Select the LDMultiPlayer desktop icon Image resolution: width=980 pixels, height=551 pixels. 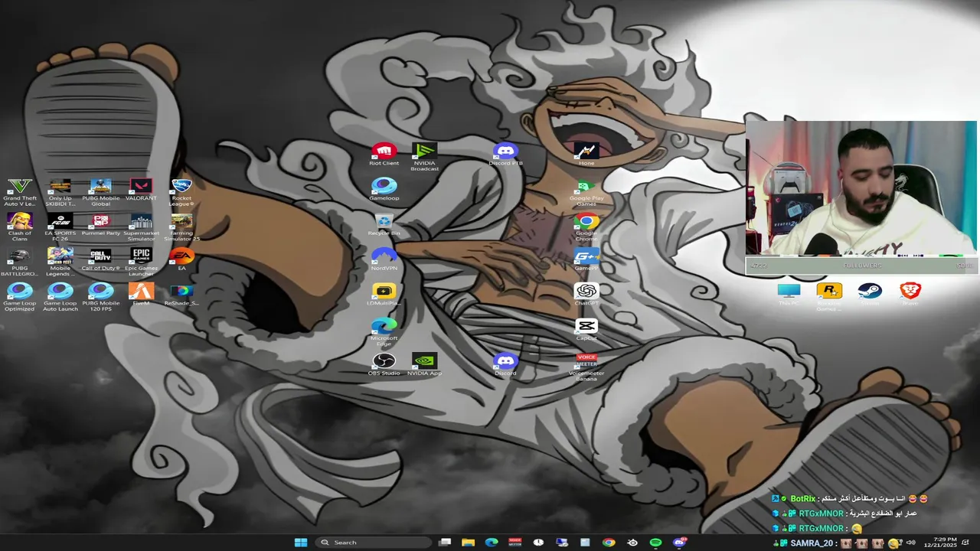pyautogui.click(x=384, y=295)
